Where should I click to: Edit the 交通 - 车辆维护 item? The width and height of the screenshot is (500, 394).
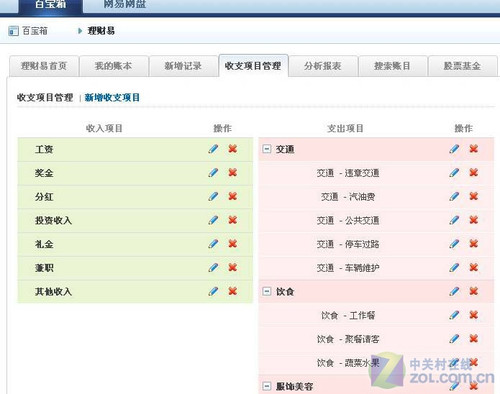(454, 267)
